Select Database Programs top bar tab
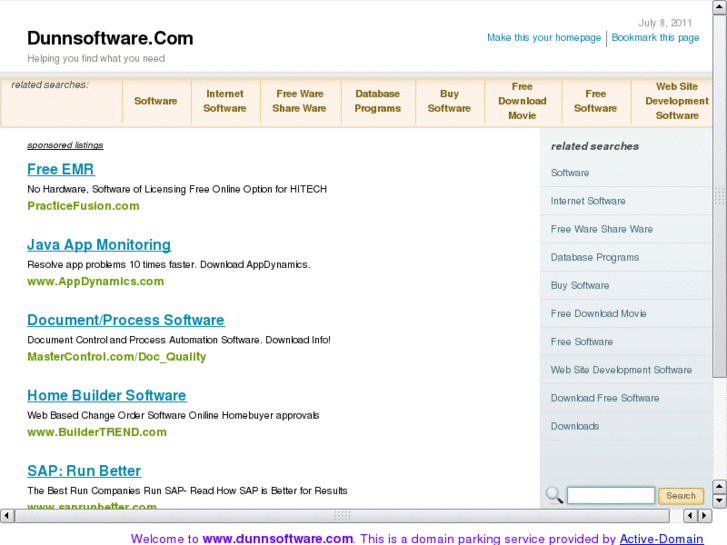 click(x=378, y=101)
